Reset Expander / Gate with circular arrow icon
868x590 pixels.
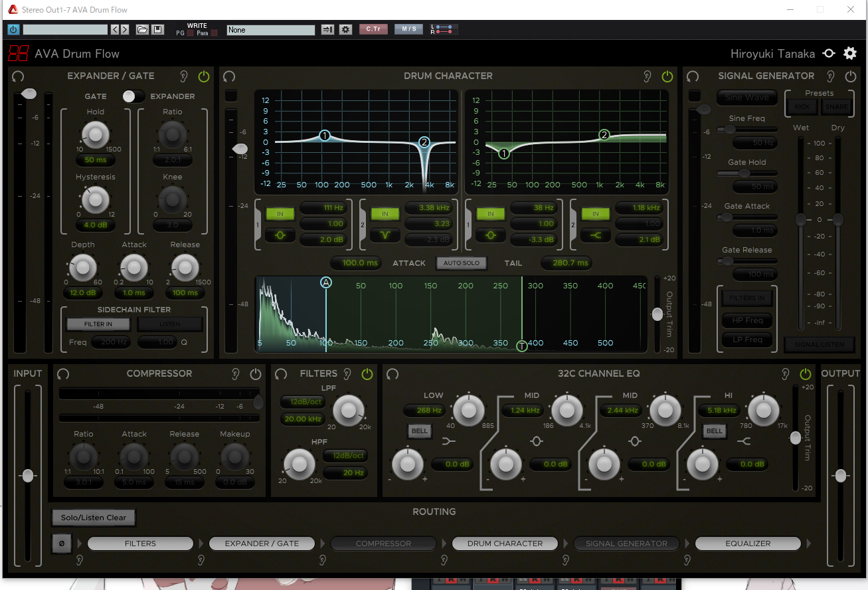tap(18, 76)
